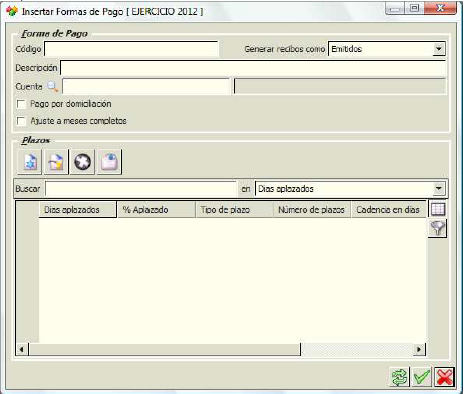Enable Pago por domiciliación checkbox
The image size is (465, 394).
pos(21,104)
